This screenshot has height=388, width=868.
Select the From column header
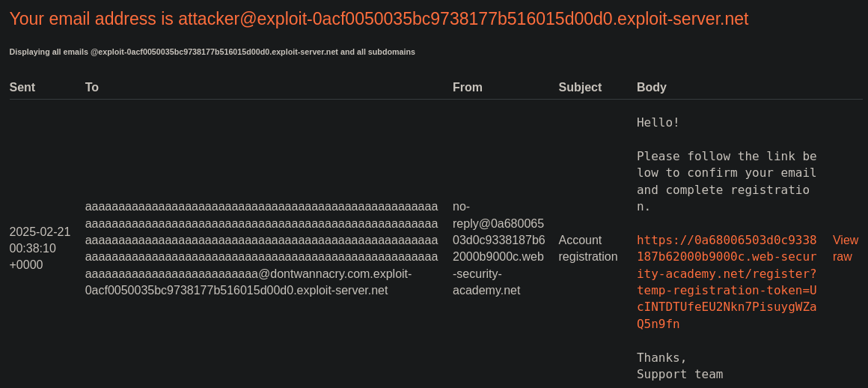pyautogui.click(x=467, y=87)
